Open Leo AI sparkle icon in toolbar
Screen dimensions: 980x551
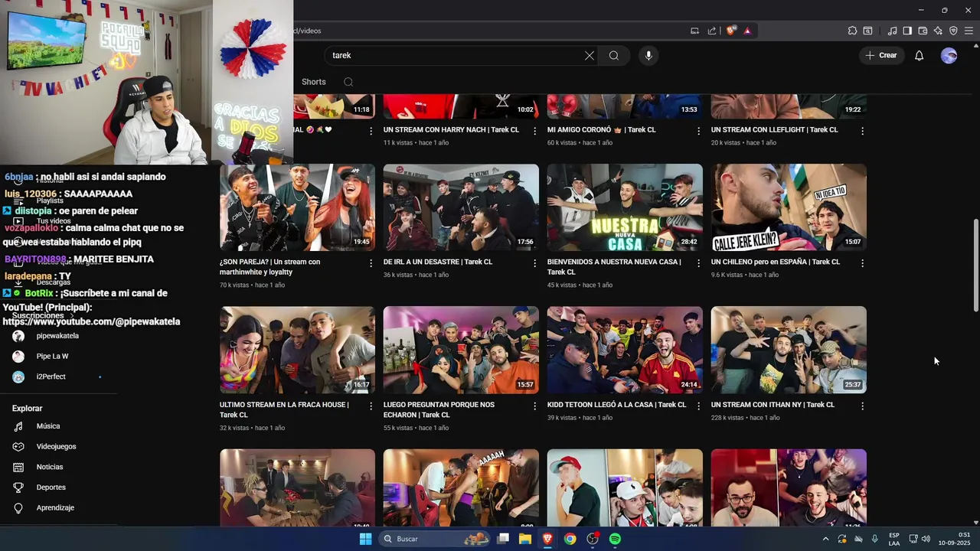(938, 31)
